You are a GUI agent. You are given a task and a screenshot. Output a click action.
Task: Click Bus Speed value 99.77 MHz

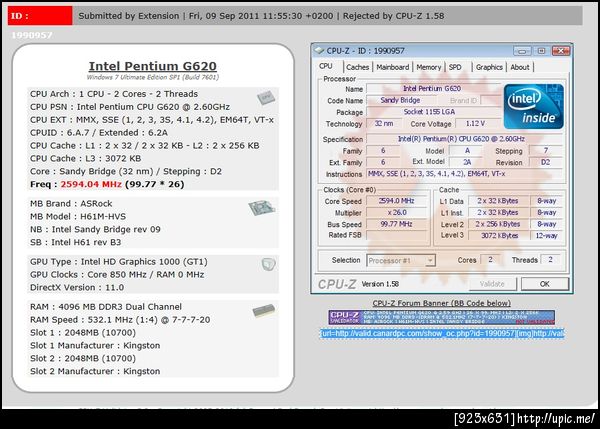[x=396, y=224]
